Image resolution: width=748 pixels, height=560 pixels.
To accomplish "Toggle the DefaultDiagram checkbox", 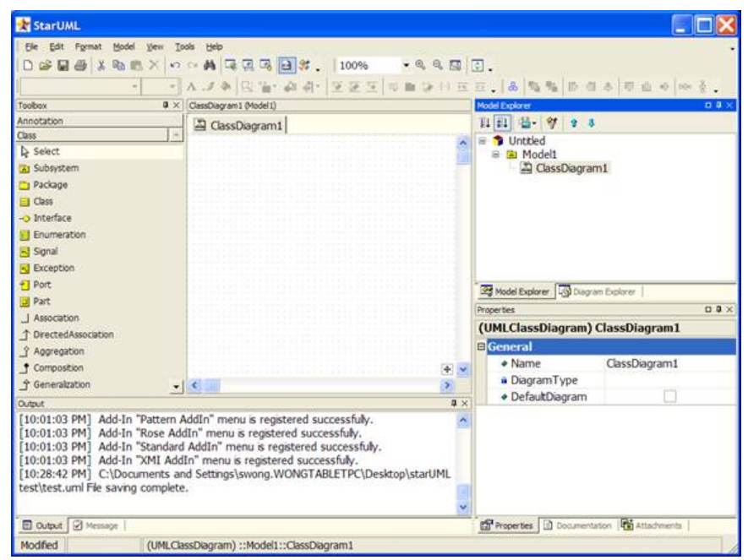I will pyautogui.click(x=669, y=396).
